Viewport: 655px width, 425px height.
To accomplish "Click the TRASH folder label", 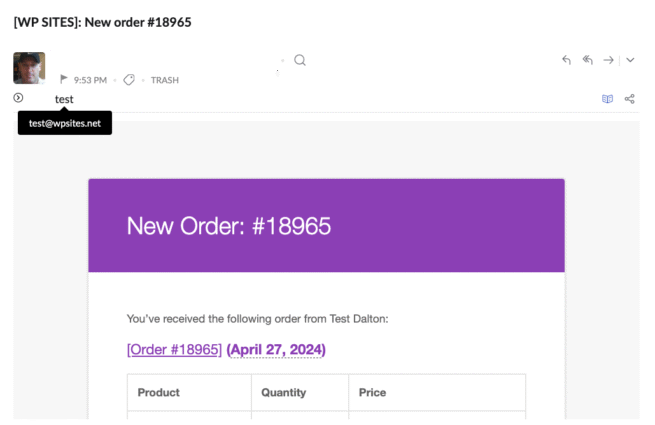I will pyautogui.click(x=165, y=79).
